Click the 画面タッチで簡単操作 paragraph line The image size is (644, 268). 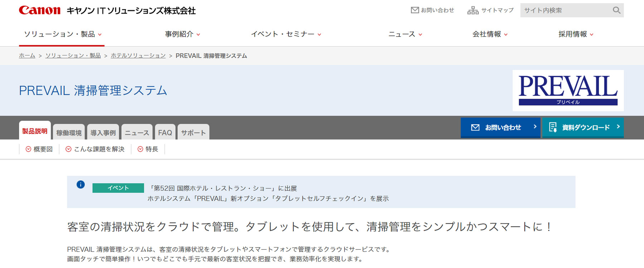click(x=215, y=259)
